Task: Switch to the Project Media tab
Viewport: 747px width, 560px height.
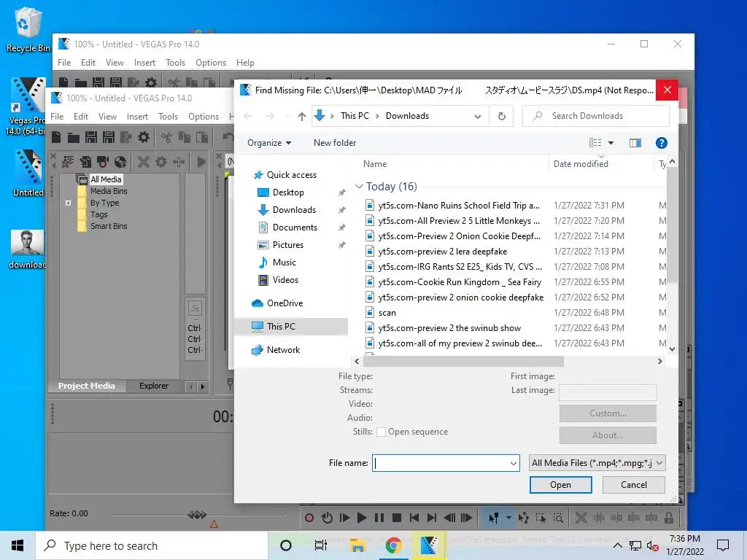Action: [87, 386]
